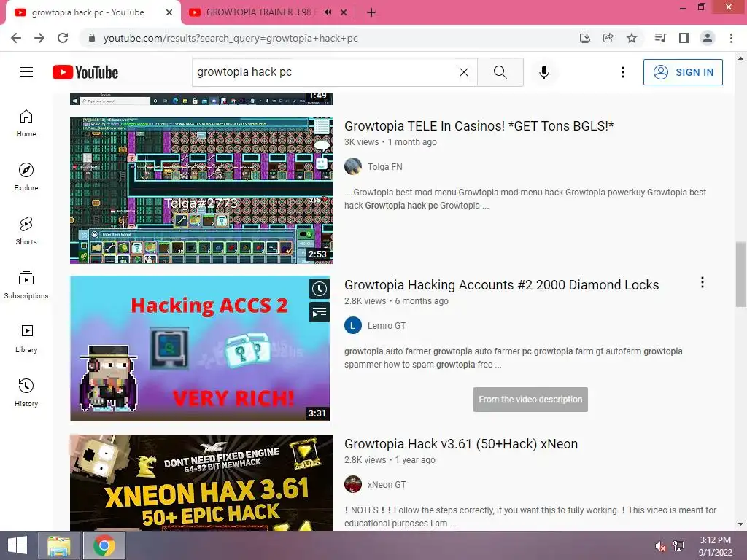Bookmark this page with star
The width and height of the screenshot is (747, 560).
click(632, 38)
